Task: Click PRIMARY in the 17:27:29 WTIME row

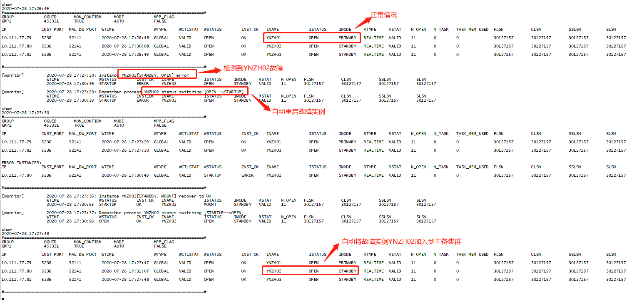Action: click(348, 142)
